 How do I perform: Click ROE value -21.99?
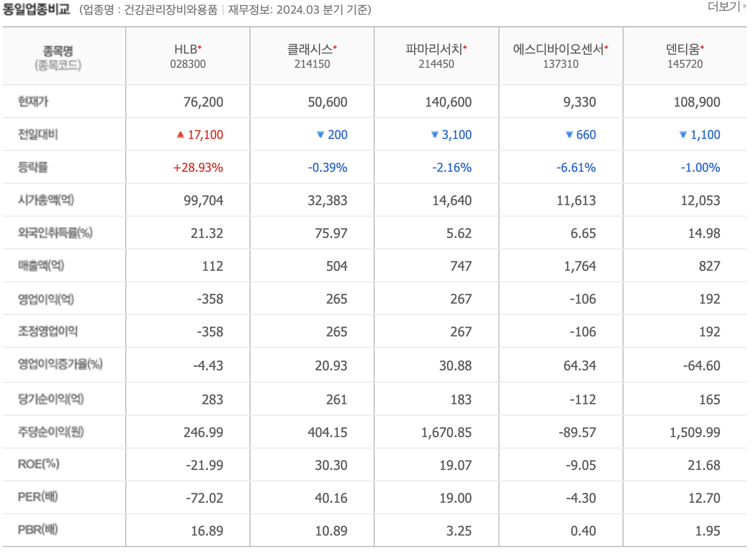coord(205,466)
